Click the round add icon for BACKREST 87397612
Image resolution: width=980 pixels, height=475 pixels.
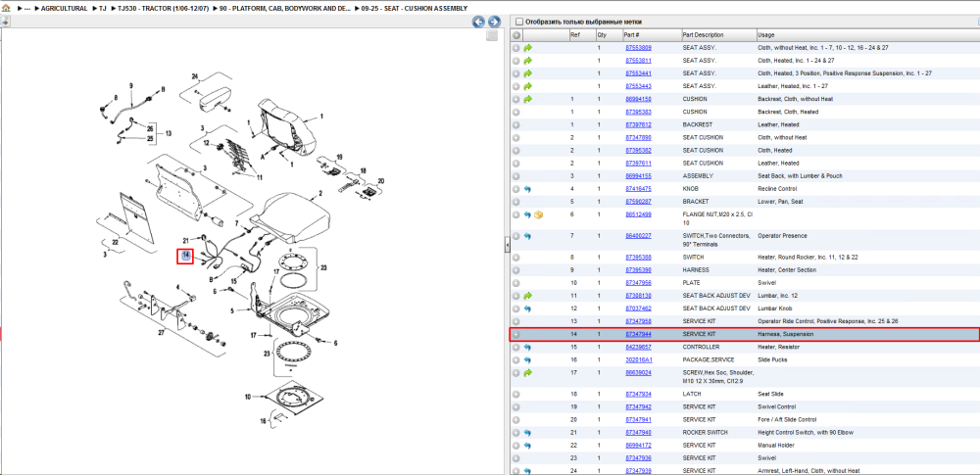coord(516,124)
